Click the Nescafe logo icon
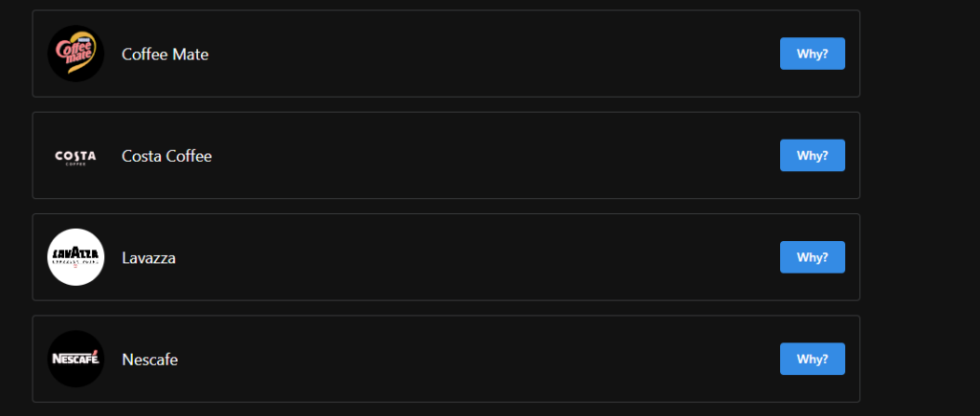Screen dimensions: 980x416 tap(76, 360)
